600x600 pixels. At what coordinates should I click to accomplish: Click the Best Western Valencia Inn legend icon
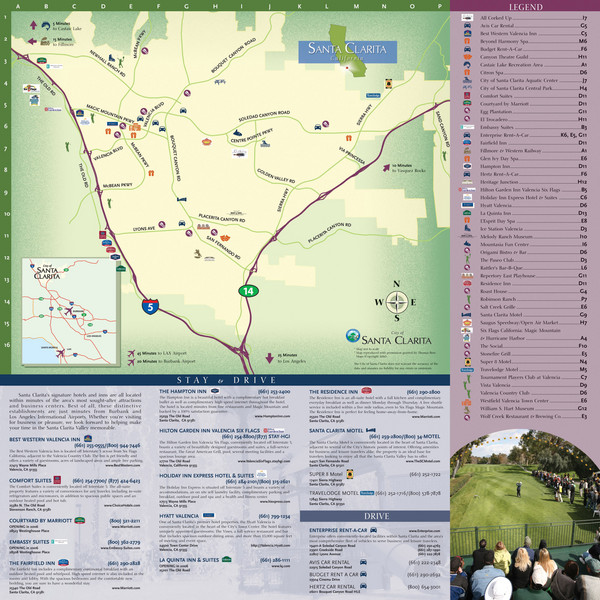point(467,33)
